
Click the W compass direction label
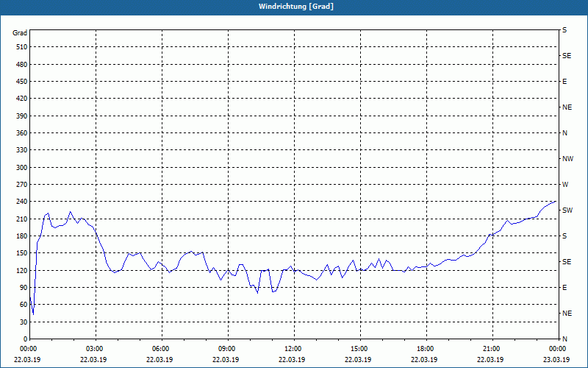(565, 185)
